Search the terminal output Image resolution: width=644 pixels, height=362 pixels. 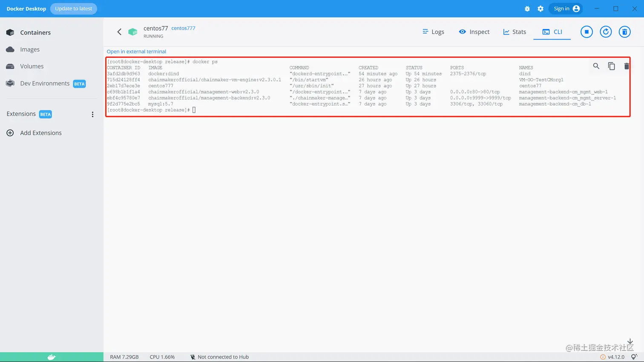[x=596, y=66]
